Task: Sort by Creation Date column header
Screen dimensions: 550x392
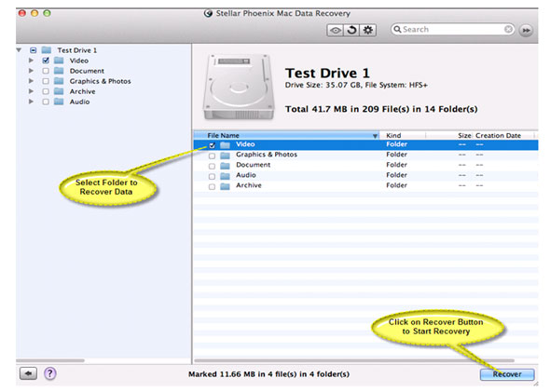Action: (503, 136)
